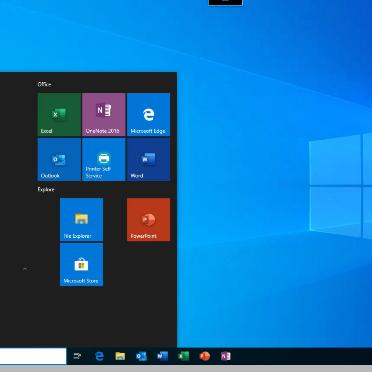The width and height of the screenshot is (372, 372).
Task: Open the Microsoft Store tile
Action: 81,264
